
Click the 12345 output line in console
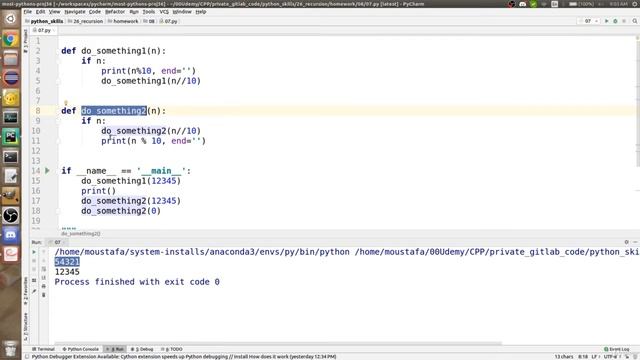67,272
